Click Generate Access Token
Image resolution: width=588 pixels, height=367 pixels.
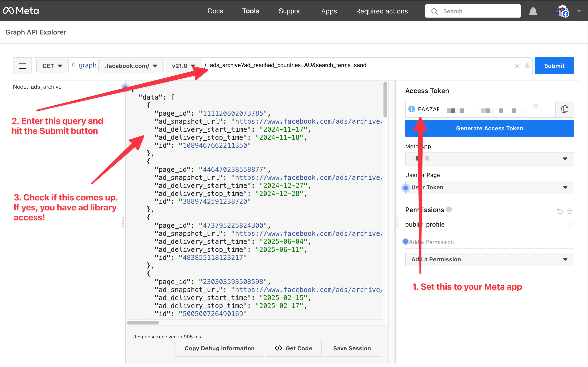coord(489,128)
